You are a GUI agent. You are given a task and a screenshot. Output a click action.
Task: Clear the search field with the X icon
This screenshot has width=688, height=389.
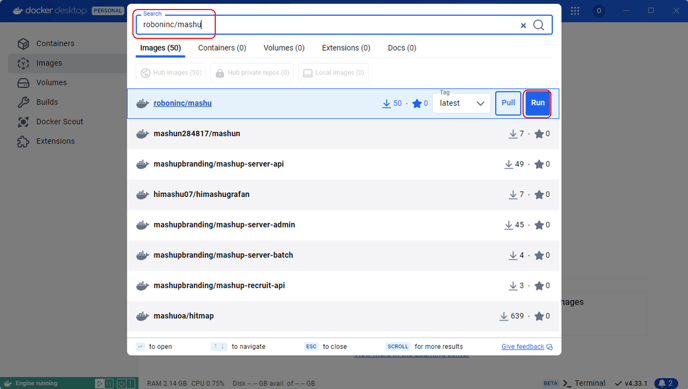point(523,25)
